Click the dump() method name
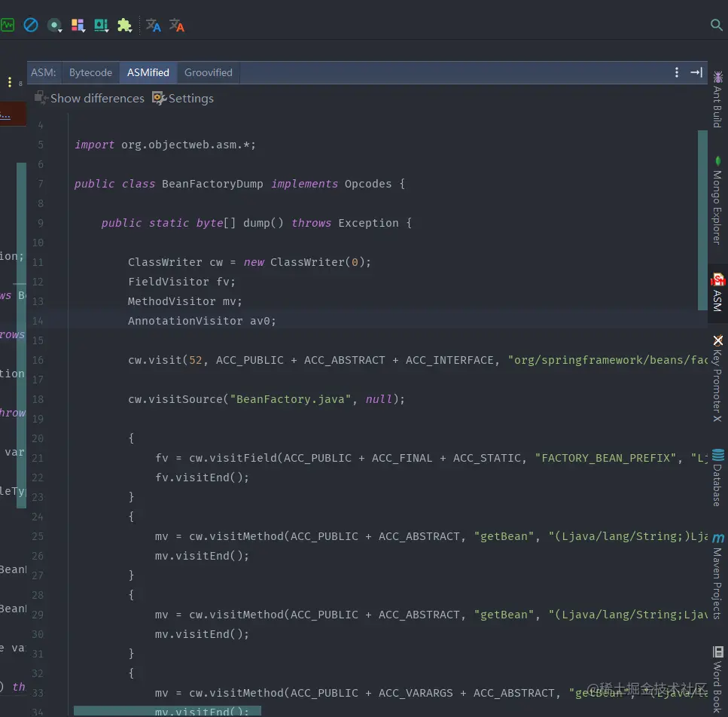Image resolution: width=728 pixels, height=717 pixels. click(x=263, y=224)
